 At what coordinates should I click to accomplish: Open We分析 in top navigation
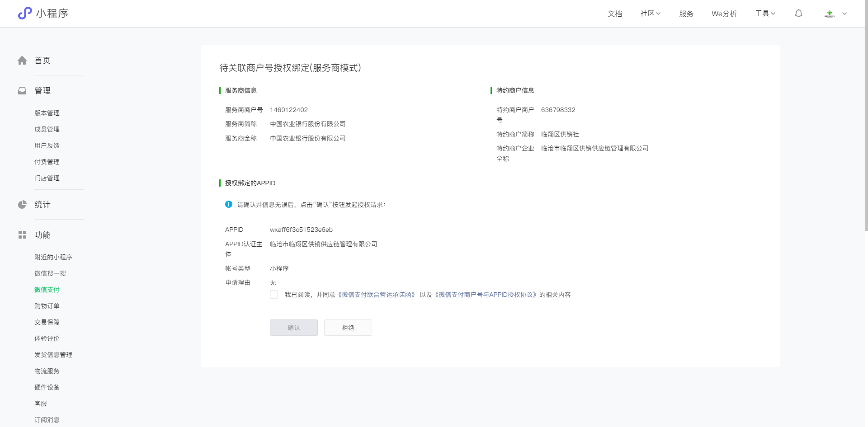(724, 14)
